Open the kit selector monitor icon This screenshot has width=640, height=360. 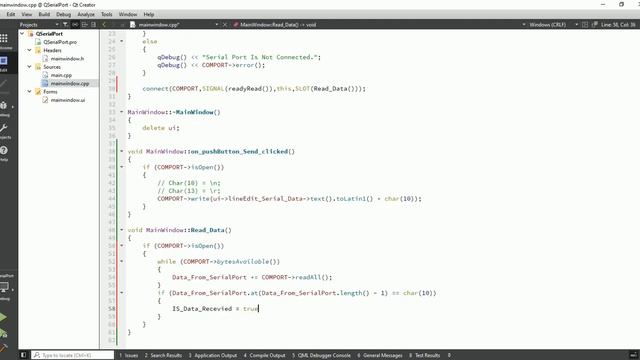tap(4, 287)
